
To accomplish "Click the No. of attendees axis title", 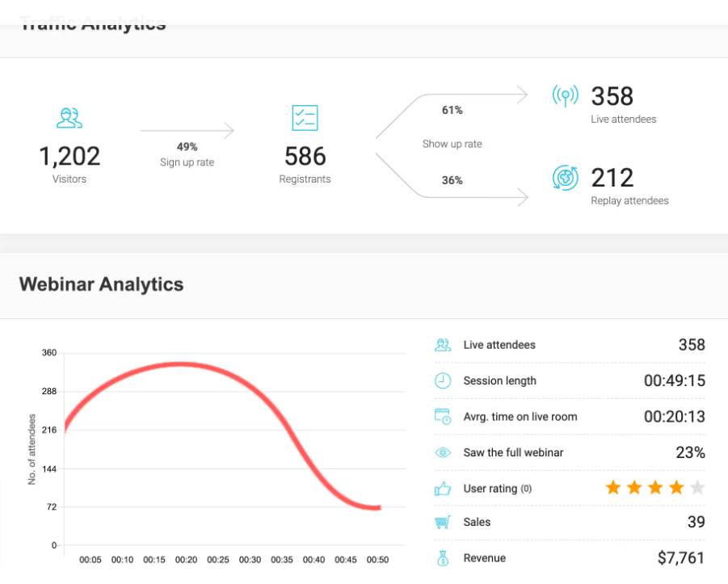I will 32,449.
